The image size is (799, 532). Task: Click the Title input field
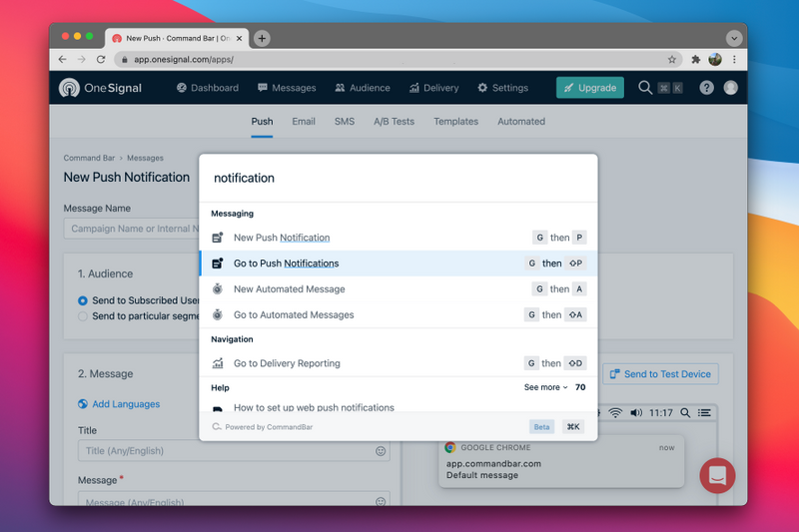pyautogui.click(x=234, y=451)
